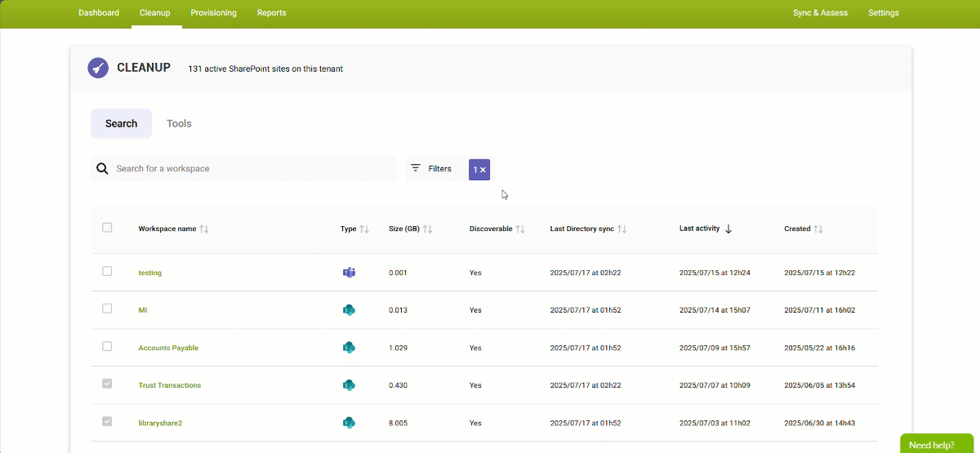This screenshot has width=980, height=453.
Task: Click SharePoint icon in libraryshare2 row
Action: [x=349, y=423]
